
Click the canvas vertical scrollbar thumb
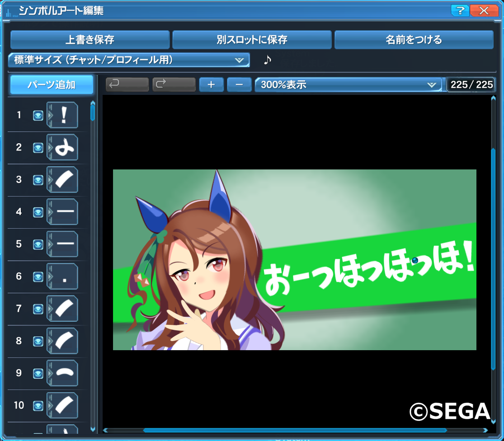[x=494, y=259]
